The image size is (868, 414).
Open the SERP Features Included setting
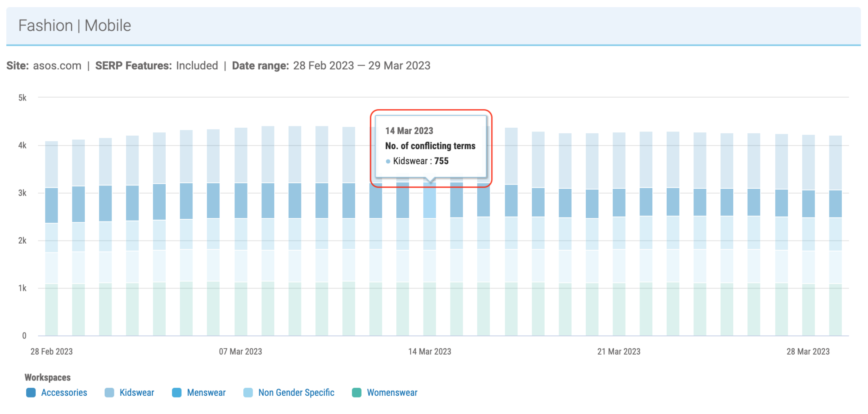[197, 66]
